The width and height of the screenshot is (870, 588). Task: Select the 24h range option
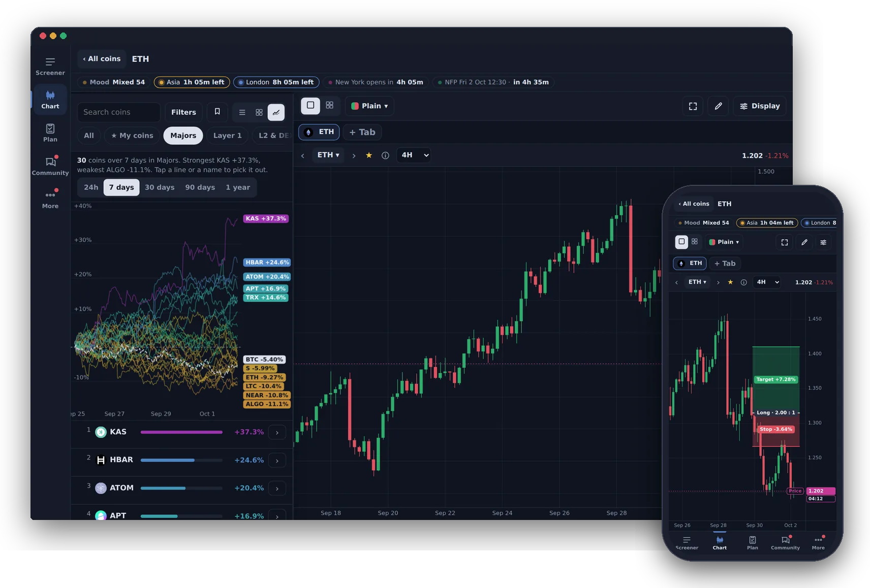point(91,187)
